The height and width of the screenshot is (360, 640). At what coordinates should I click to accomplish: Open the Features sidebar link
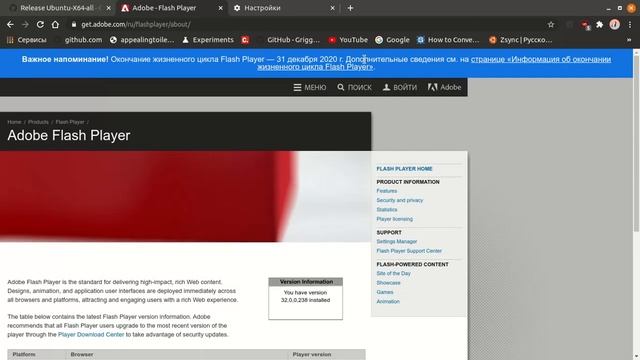pos(387,191)
